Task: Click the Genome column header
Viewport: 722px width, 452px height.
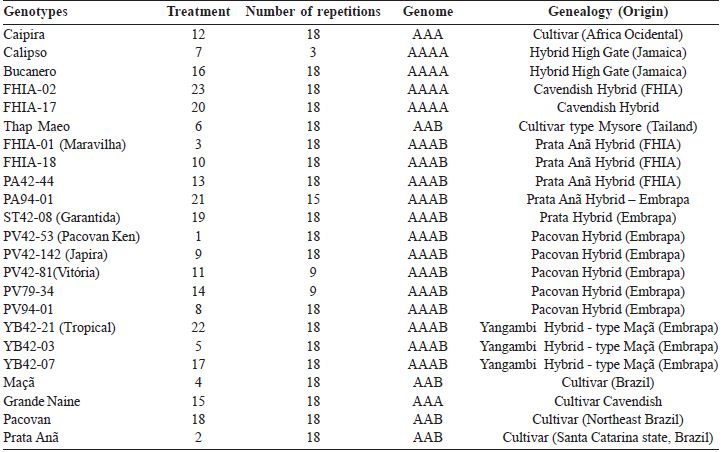Action: [x=426, y=11]
